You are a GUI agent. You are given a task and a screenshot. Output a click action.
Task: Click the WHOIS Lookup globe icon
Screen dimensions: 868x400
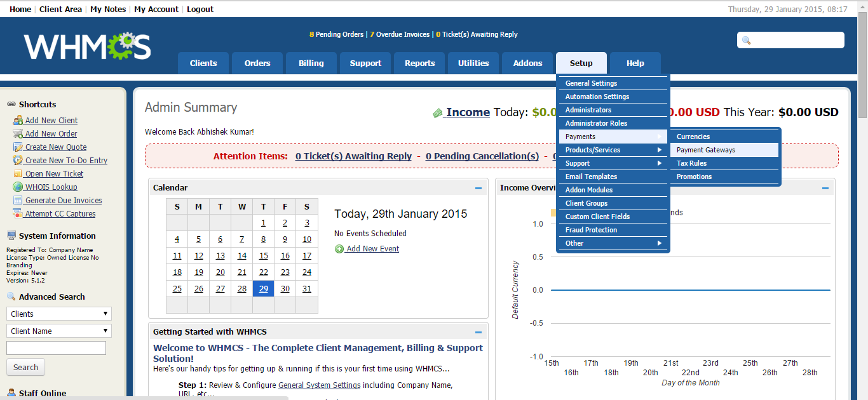[18, 187]
